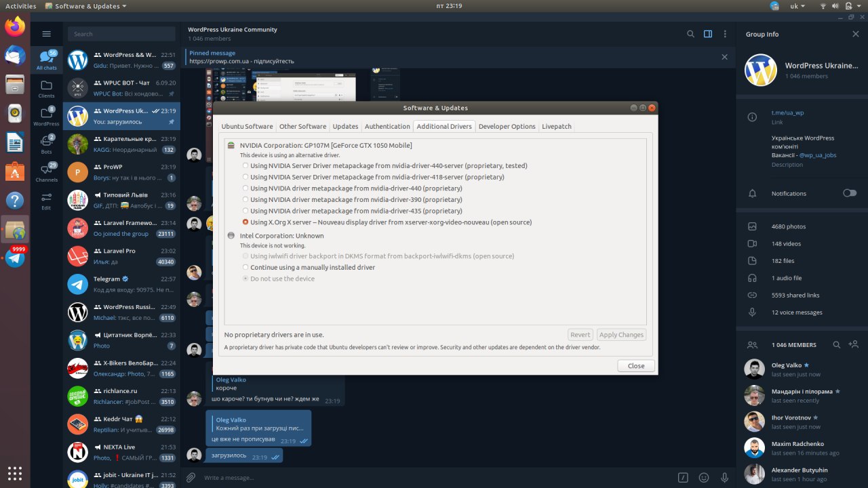Screen dimensions: 868x488
Task: Open bot commands slash button
Action: click(684, 477)
